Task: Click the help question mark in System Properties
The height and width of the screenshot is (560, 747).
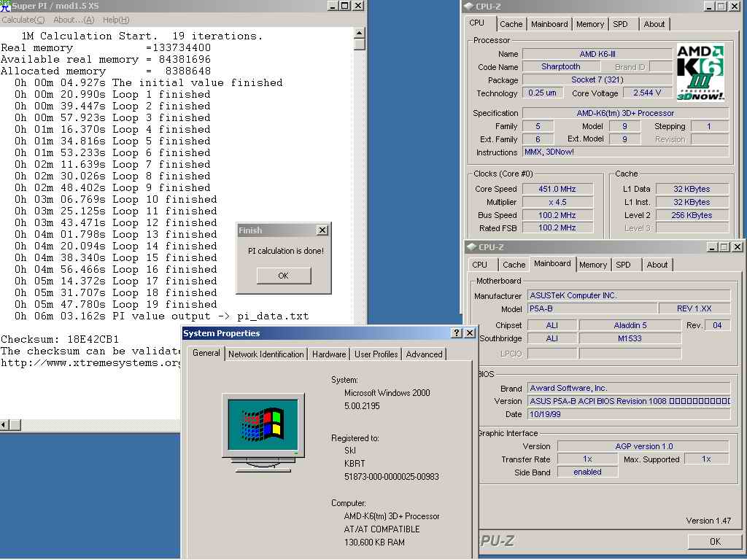Action: tap(457, 332)
